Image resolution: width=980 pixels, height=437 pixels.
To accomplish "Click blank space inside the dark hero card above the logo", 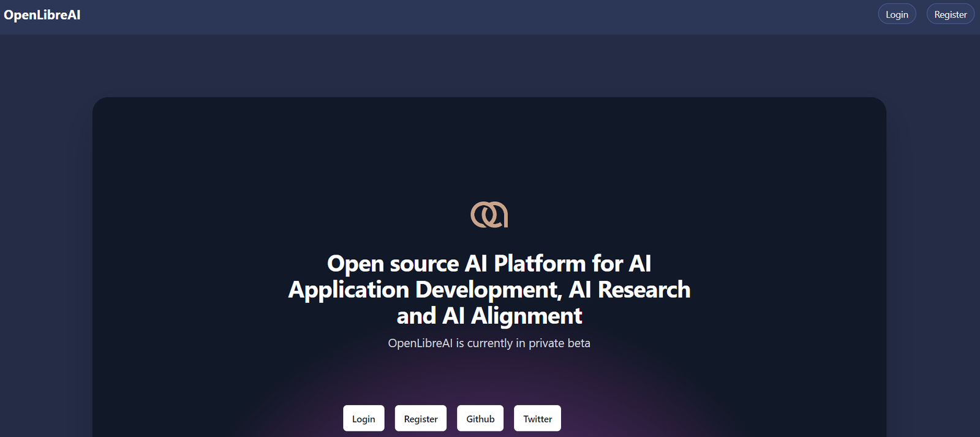I will tap(489, 147).
